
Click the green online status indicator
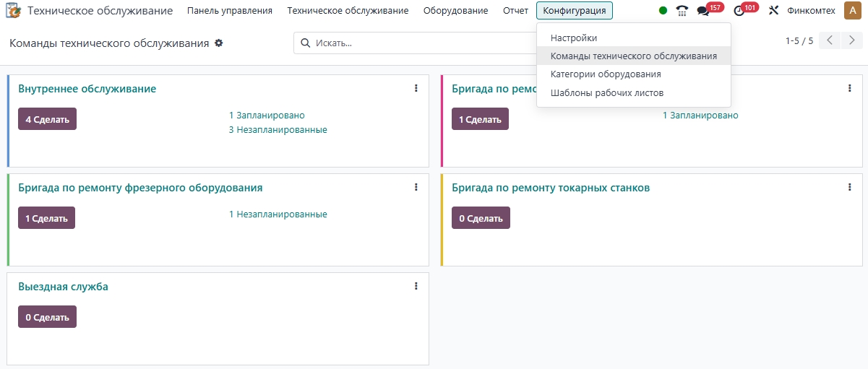[x=663, y=11]
